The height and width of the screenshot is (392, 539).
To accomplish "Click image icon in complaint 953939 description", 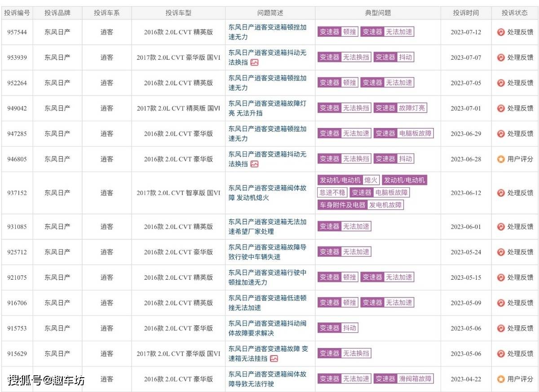I will [x=254, y=62].
